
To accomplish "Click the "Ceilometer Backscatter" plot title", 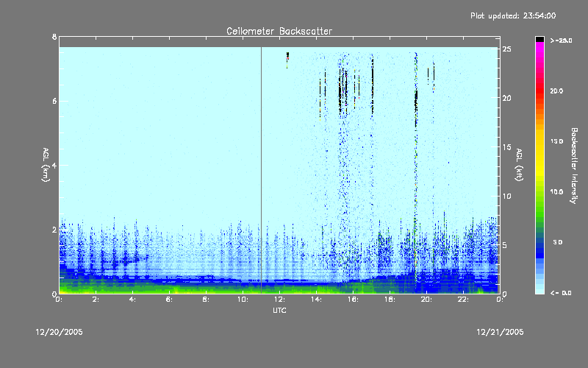I will [x=279, y=31].
